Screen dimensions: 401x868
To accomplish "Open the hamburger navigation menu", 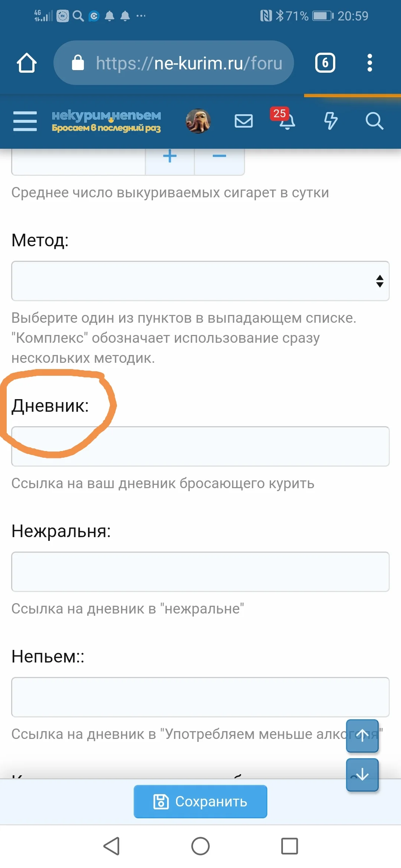I will [x=25, y=121].
